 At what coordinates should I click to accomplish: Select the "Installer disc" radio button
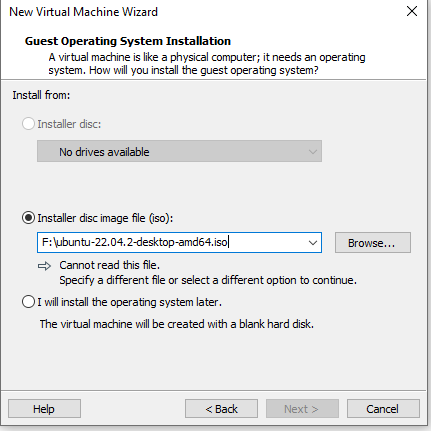(x=28, y=124)
